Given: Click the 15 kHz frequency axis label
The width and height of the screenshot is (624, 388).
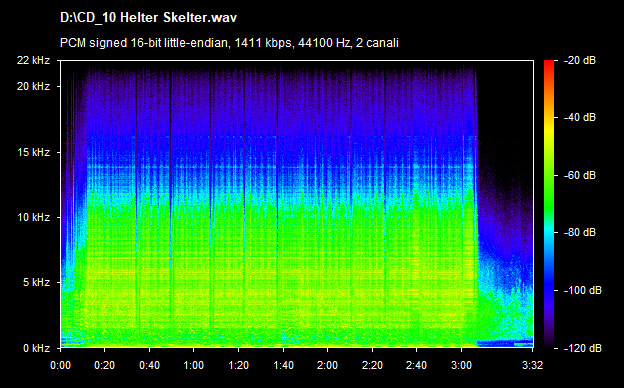Looking at the screenshot, I should (33, 152).
